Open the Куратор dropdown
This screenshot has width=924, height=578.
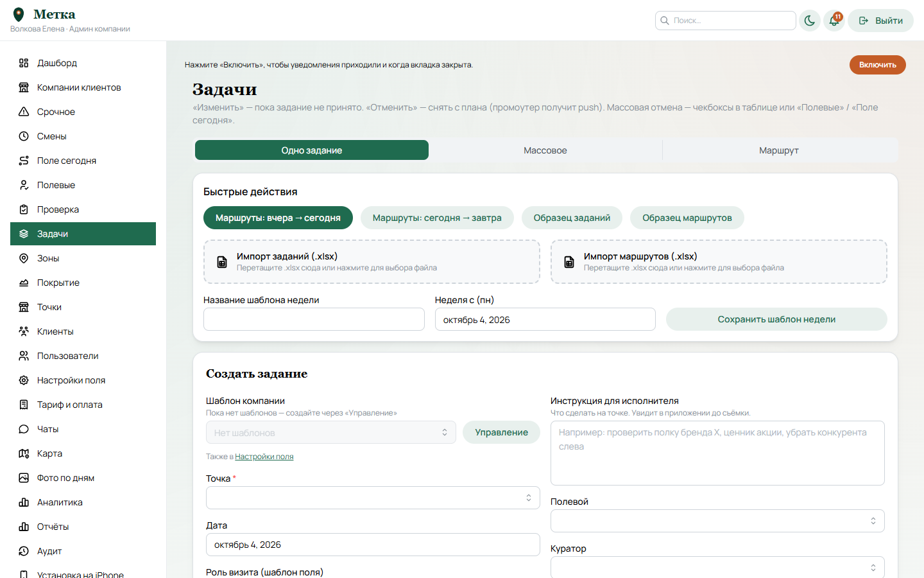pyautogui.click(x=717, y=567)
